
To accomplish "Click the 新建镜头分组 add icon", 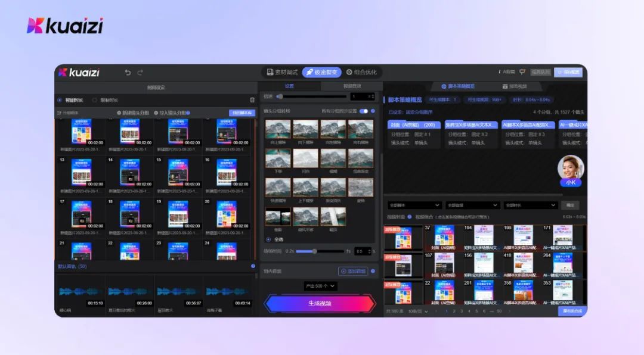I will [119, 113].
